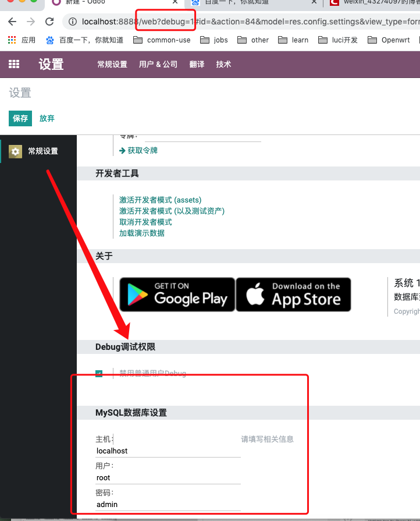Click the arrow icon beside 获取令牌
Image resolution: width=420 pixels, height=521 pixels.
tap(122, 151)
